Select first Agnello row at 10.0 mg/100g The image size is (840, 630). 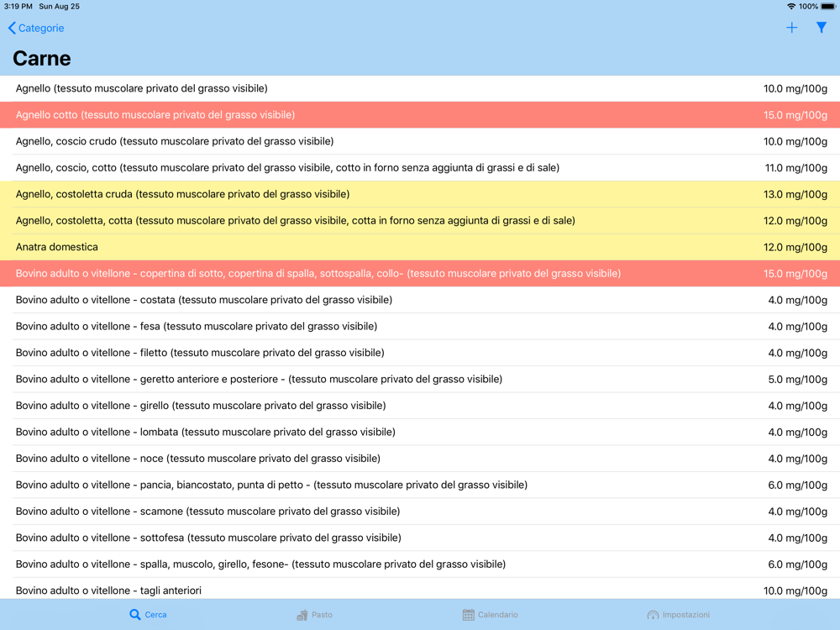[x=420, y=88]
